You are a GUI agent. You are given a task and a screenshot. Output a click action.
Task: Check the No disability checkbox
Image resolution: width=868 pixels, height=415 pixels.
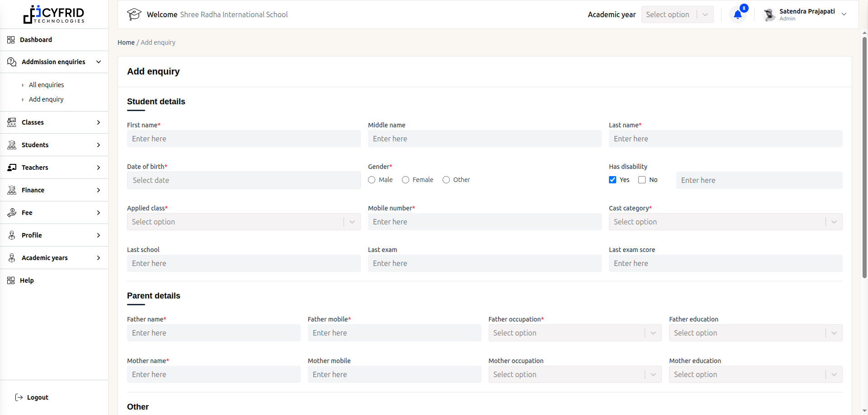coord(642,180)
